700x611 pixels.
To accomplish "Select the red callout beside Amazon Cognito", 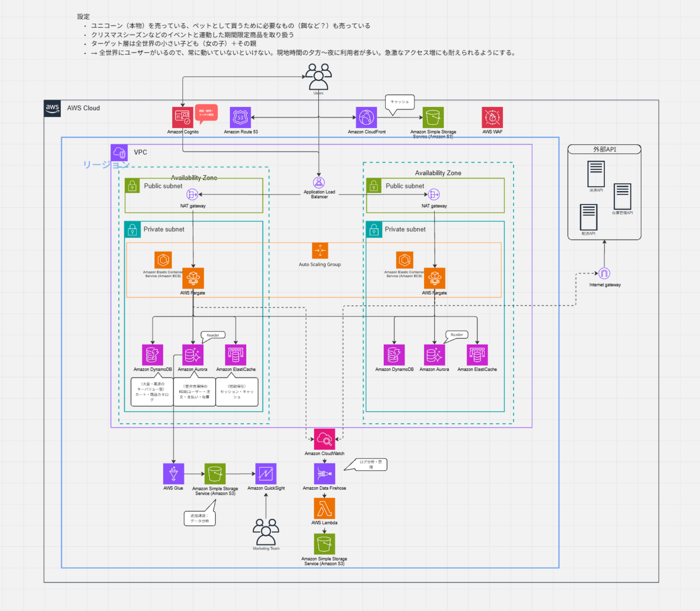I will [x=206, y=113].
